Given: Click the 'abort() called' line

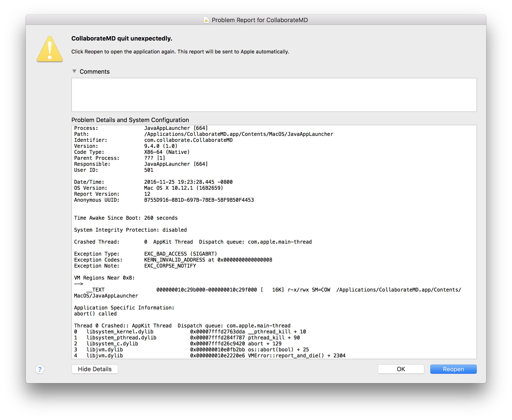Looking at the screenshot, I should click(95, 314).
